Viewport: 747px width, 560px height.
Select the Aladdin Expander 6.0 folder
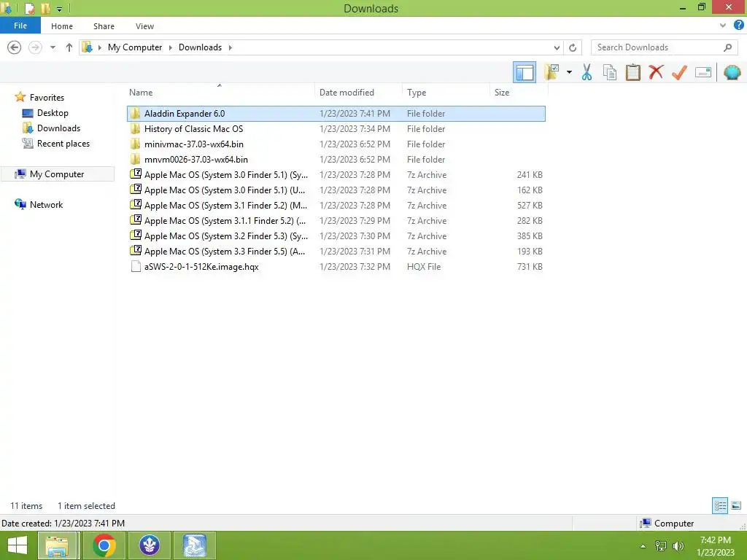336,113
